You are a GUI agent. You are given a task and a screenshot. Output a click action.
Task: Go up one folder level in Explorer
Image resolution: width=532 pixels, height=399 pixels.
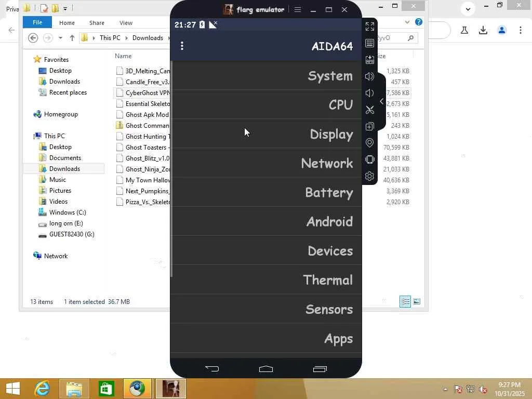[72, 37]
